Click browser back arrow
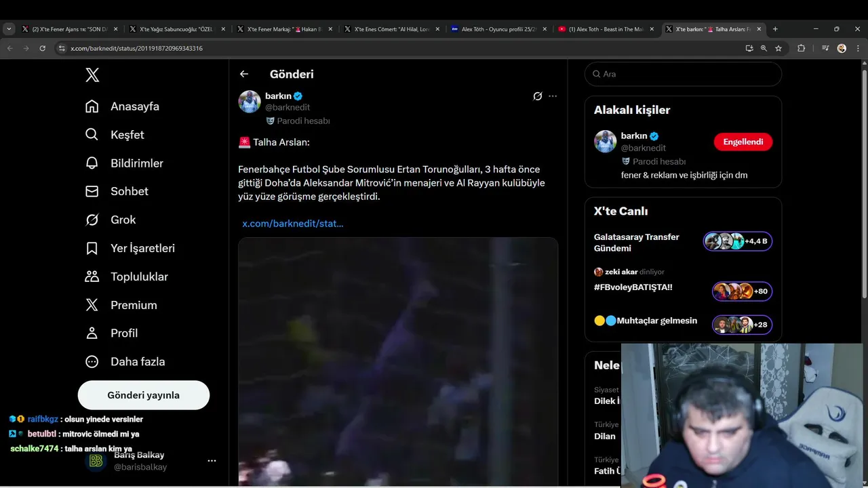 click(9, 48)
